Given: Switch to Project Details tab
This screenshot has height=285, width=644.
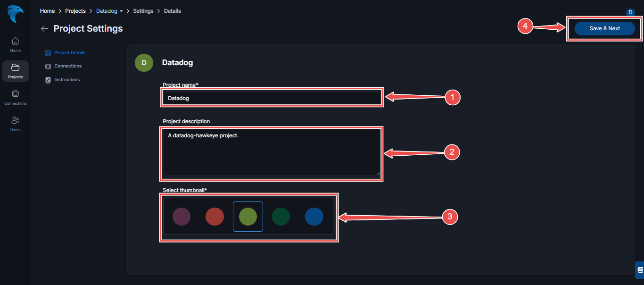Looking at the screenshot, I should tap(69, 53).
